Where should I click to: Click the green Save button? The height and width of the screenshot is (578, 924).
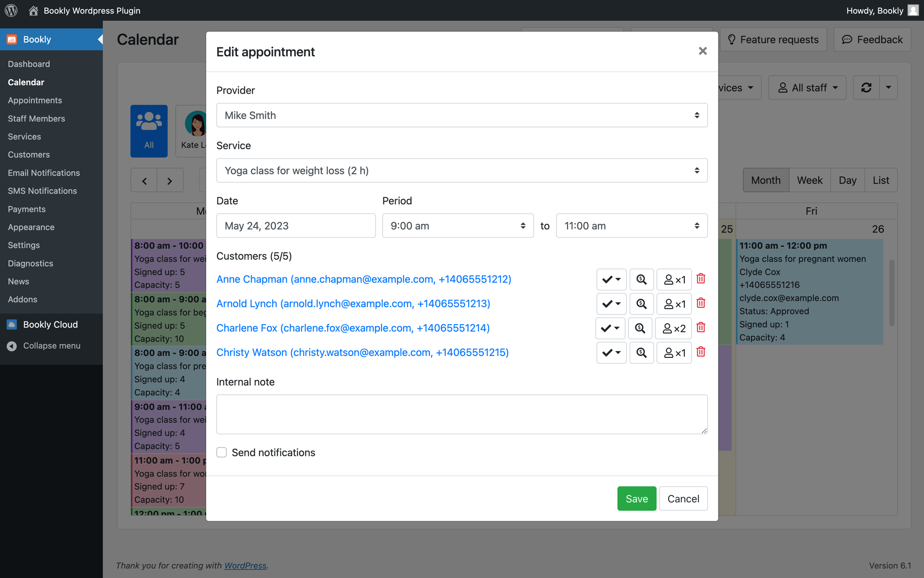tap(637, 498)
